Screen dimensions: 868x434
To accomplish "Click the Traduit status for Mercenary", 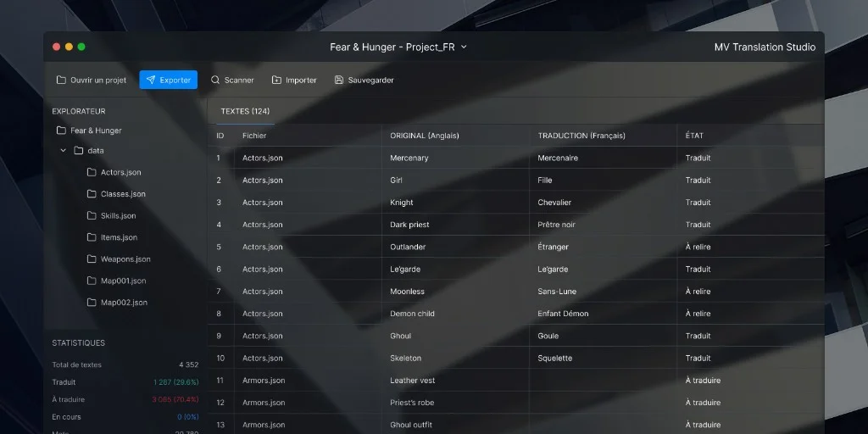I will [698, 158].
